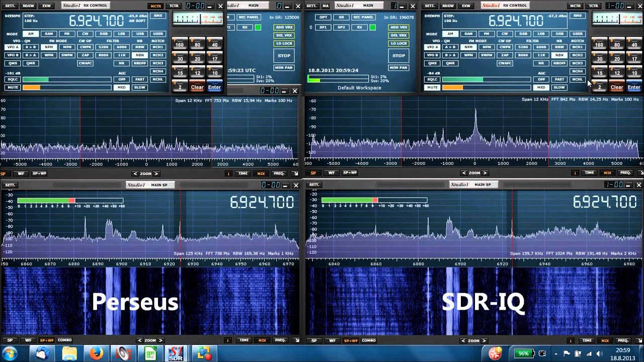Set AGC to SLOW in SDR-IQ RX Control
644x362 pixels.
pyautogui.click(x=559, y=87)
